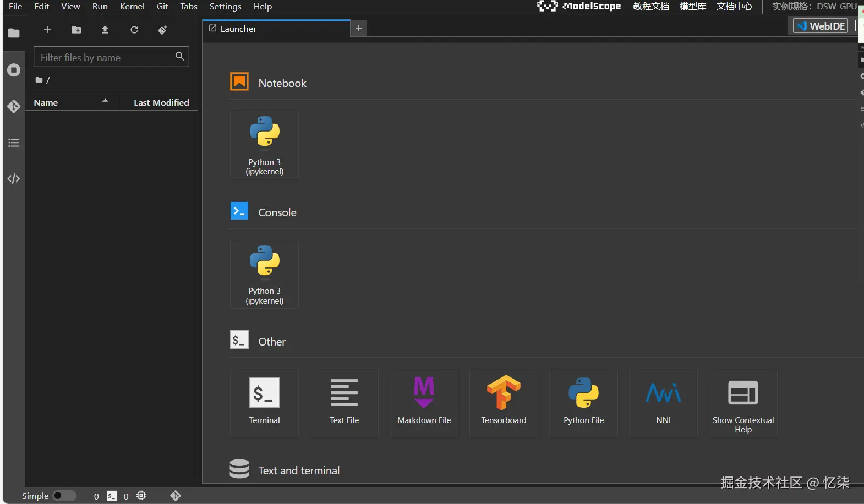Create a new Python File
864x504 pixels.
[584, 403]
